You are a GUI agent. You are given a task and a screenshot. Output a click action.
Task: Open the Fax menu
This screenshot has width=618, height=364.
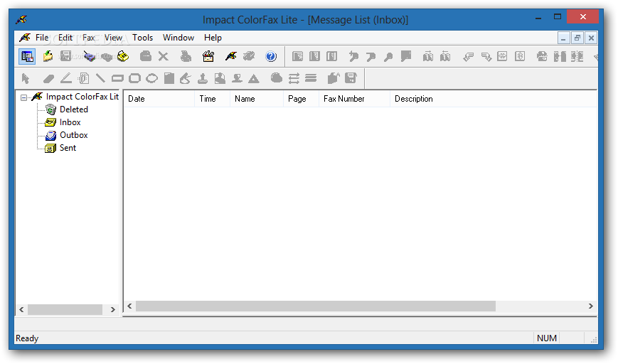(89, 38)
